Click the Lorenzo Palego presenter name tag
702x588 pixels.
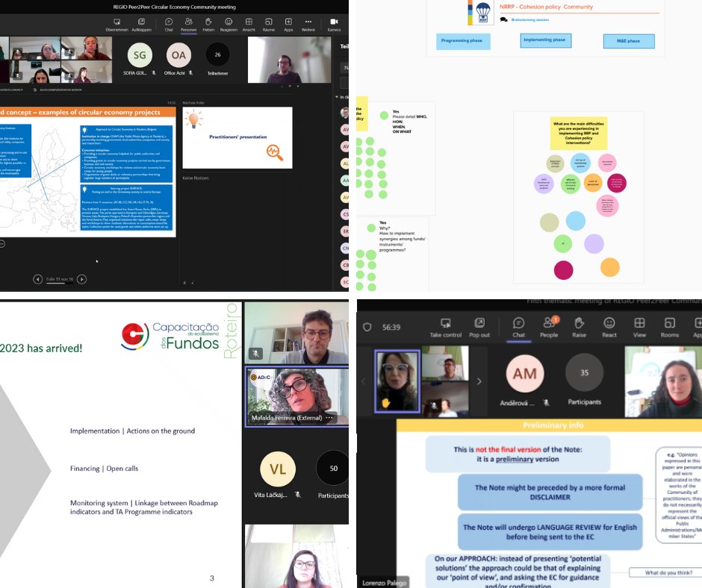pos(384,583)
